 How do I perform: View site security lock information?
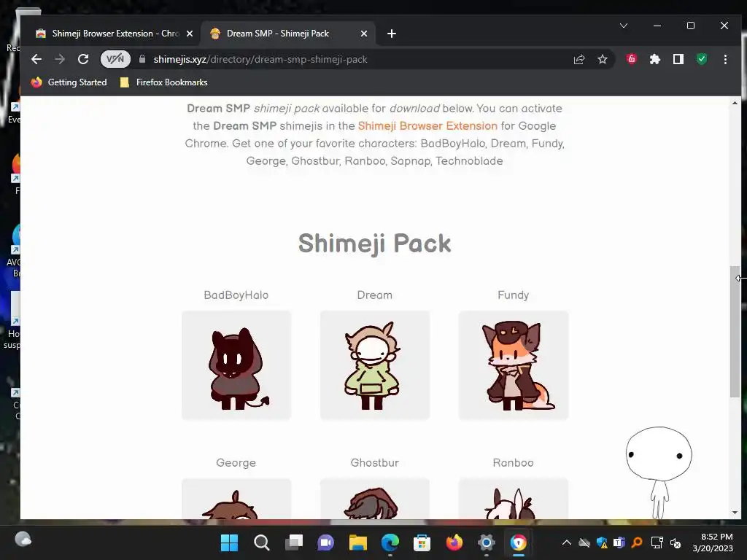(x=142, y=59)
